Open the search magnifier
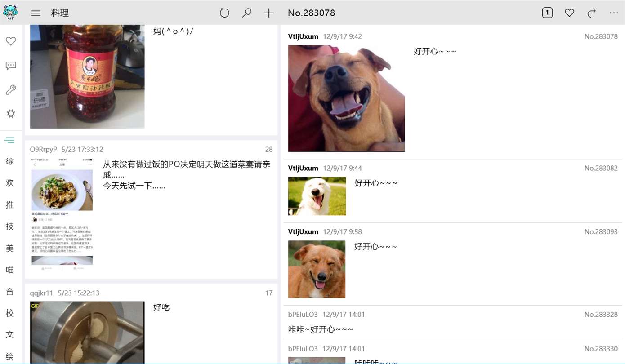625x364 pixels. tap(246, 13)
